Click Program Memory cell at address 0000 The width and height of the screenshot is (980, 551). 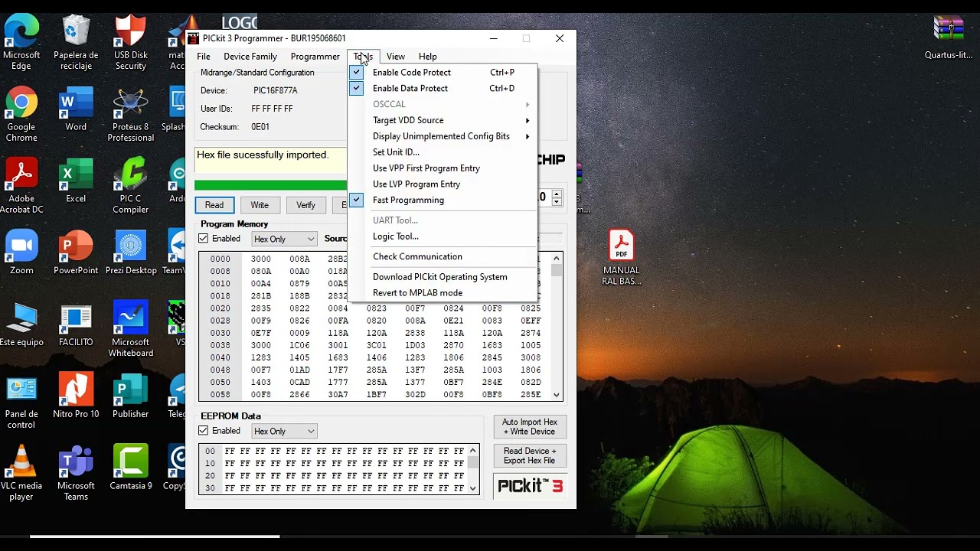tap(261, 259)
